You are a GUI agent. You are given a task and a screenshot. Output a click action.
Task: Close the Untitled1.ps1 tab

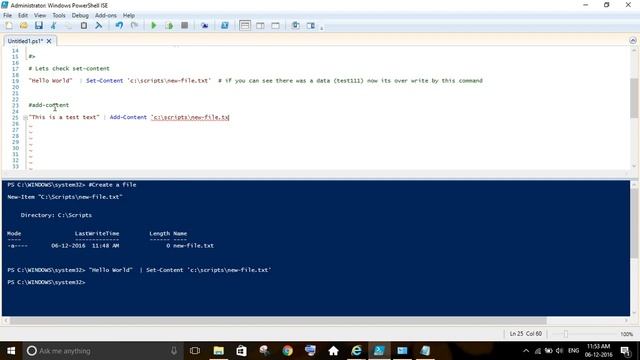click(49, 41)
